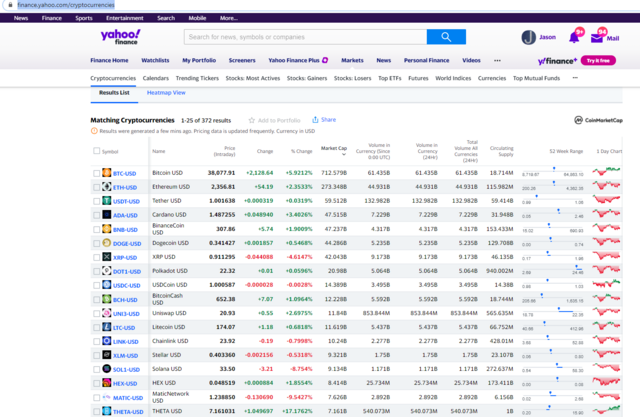Screen dimensions: 640x417
Task: Sort by the % Change column header
Action: tap(302, 151)
